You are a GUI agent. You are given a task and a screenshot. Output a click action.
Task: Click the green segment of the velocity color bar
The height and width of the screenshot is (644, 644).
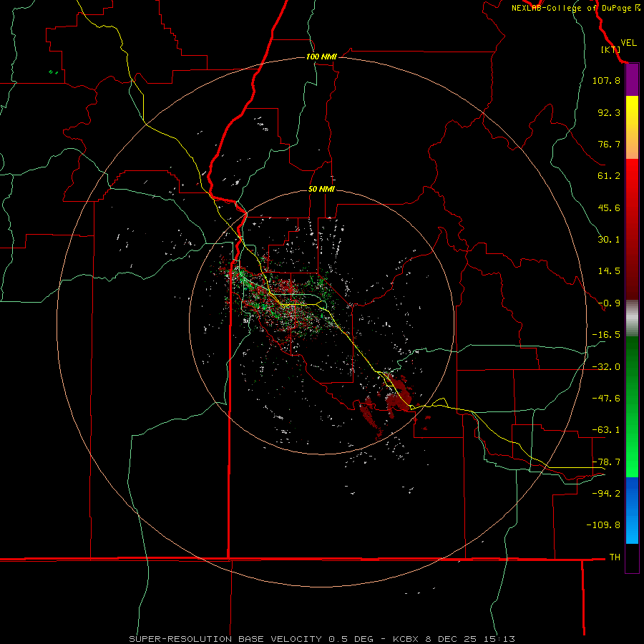[632, 406]
